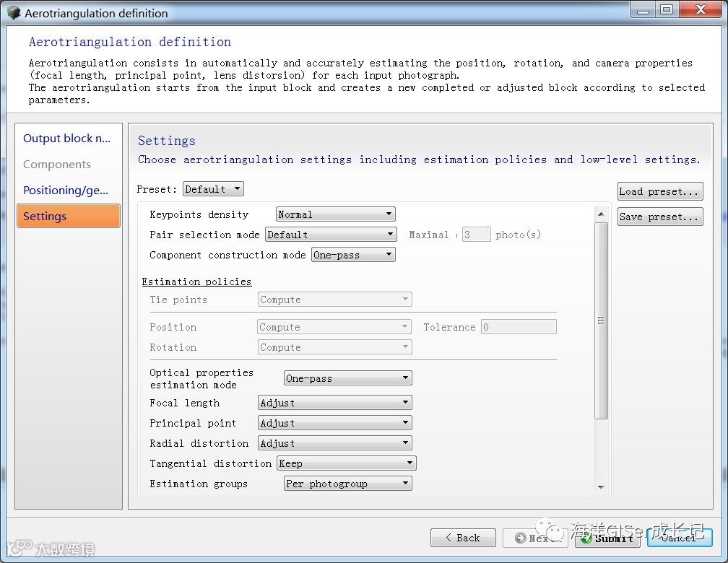This screenshot has height=563, width=728.
Task: Open Focal length policy dropdown
Action: pos(335,403)
